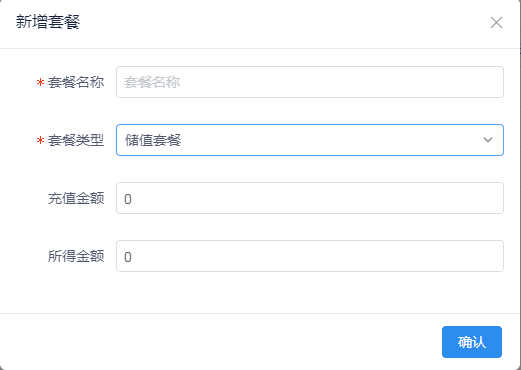Click the red asterisk beside 套餐类型
This screenshot has width=521, height=370.
coord(40,140)
